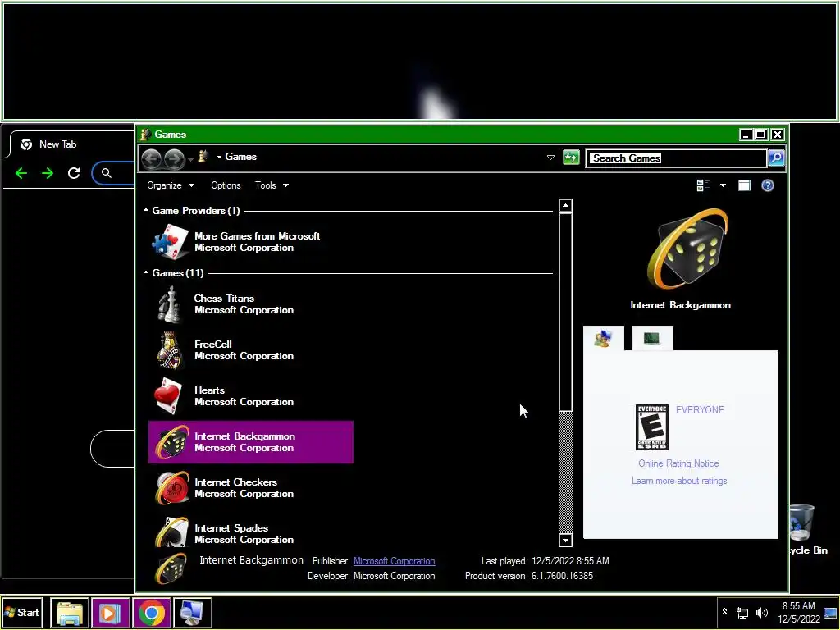Click the Internet Spades title text
The width and height of the screenshot is (840, 630).
(231, 528)
